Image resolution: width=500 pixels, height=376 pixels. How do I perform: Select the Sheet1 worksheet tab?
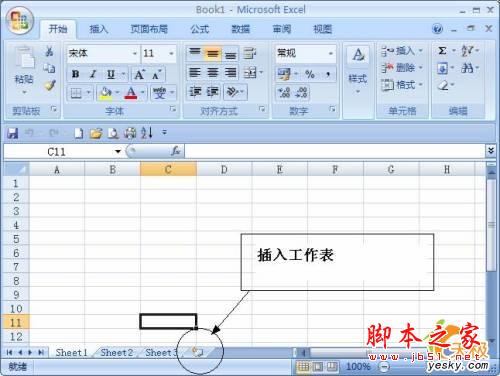tap(71, 352)
